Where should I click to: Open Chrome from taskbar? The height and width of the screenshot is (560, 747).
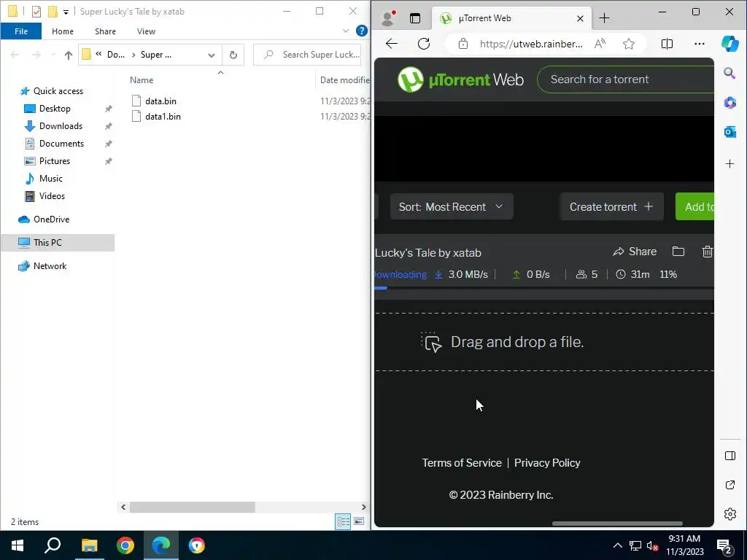tap(125, 545)
